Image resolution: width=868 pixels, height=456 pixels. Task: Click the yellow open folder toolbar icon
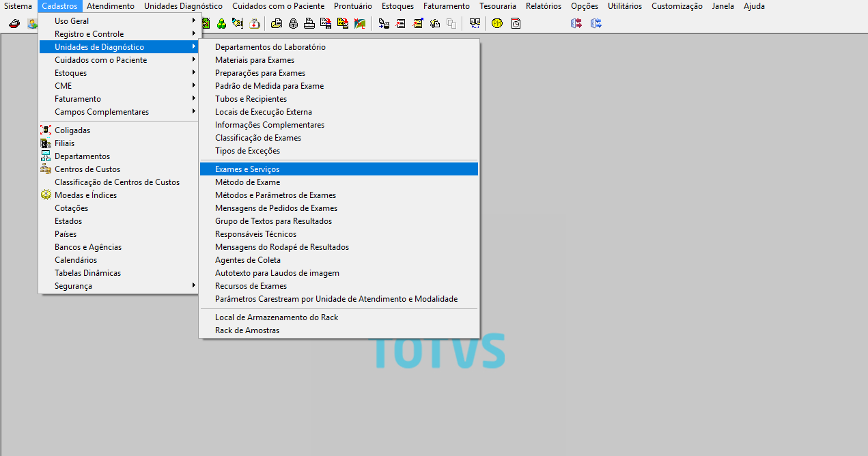click(x=277, y=23)
